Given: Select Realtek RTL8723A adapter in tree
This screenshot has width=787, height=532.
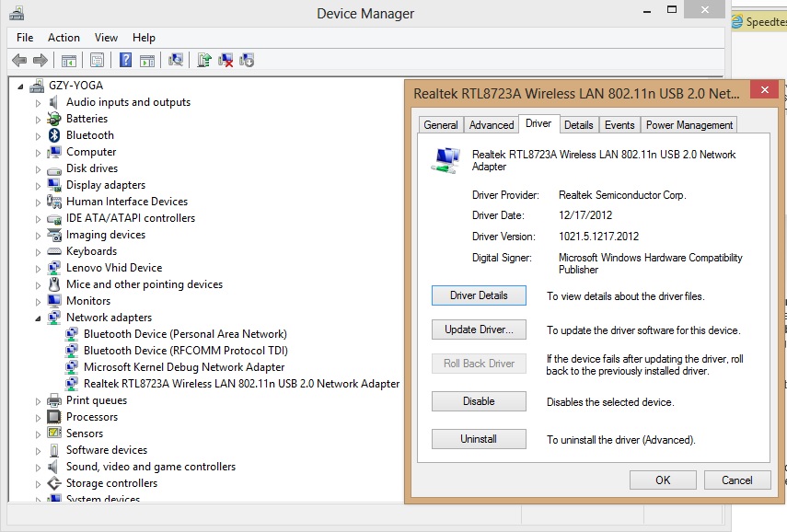Looking at the screenshot, I should 241,384.
